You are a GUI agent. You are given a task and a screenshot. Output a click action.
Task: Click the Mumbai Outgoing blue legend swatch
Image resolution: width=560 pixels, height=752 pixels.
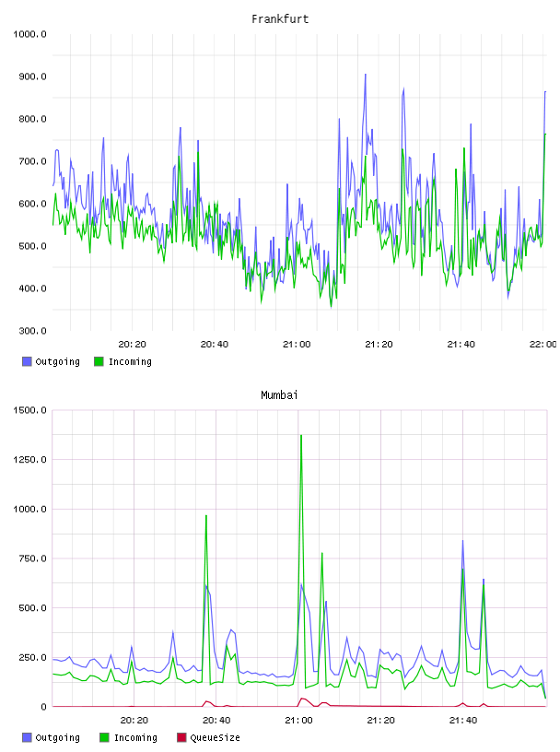(27, 737)
